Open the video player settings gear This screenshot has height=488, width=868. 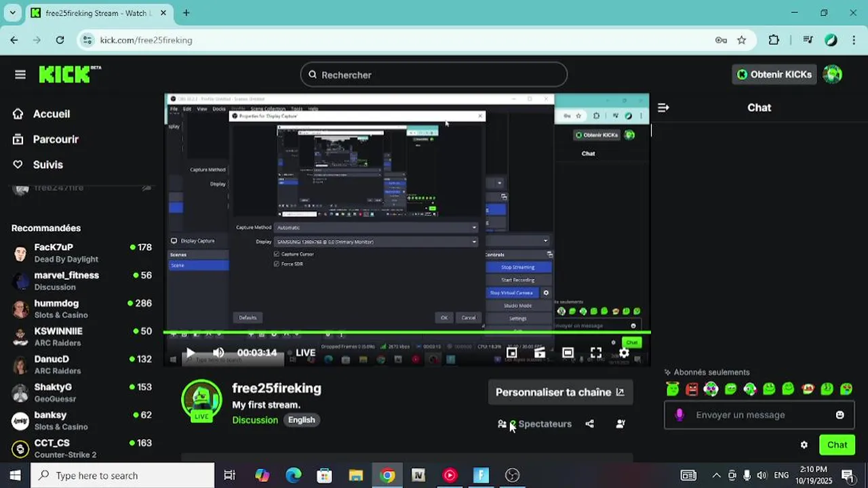[624, 352]
